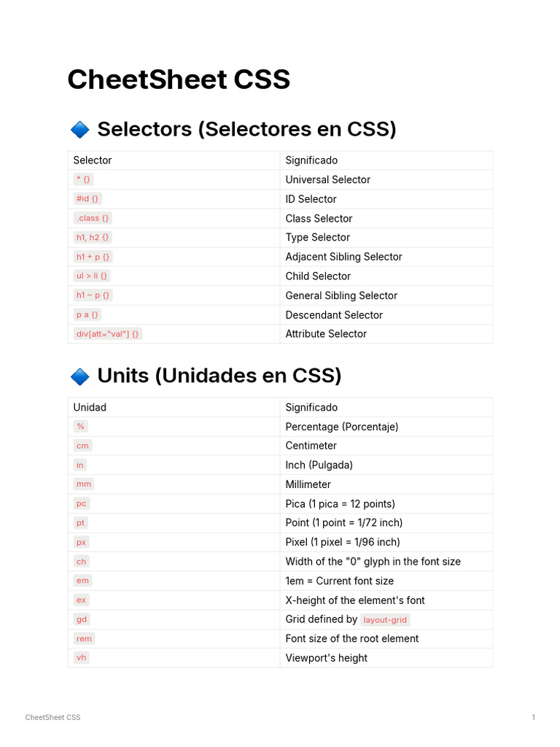Select the "* {}" universal selector code chip
Image resolution: width=560 pixels, height=747 pixels.
click(x=83, y=179)
